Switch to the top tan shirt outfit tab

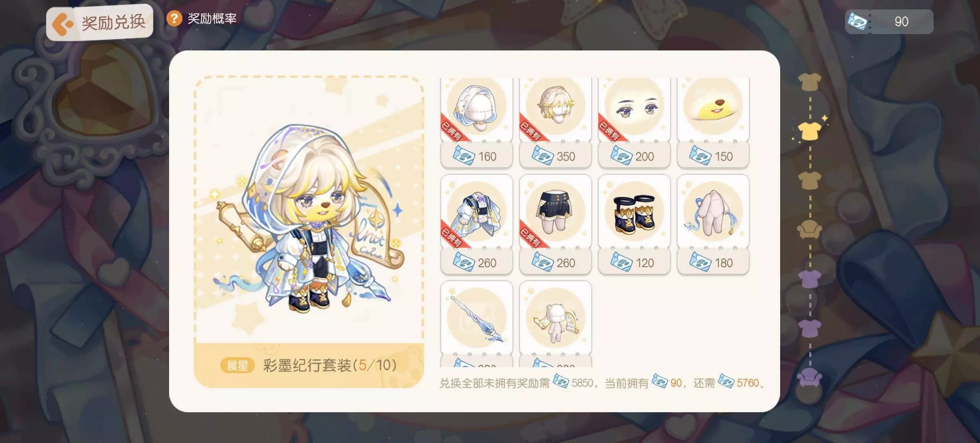click(810, 82)
